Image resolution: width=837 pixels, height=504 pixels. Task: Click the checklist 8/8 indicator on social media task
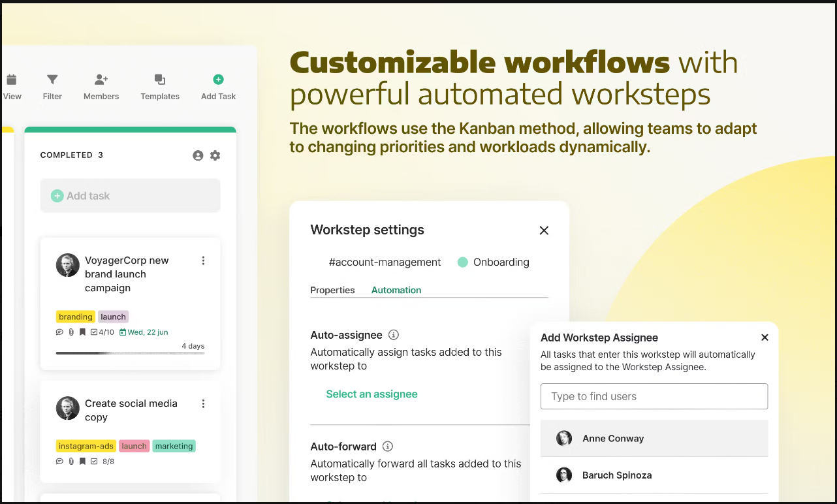103,462
